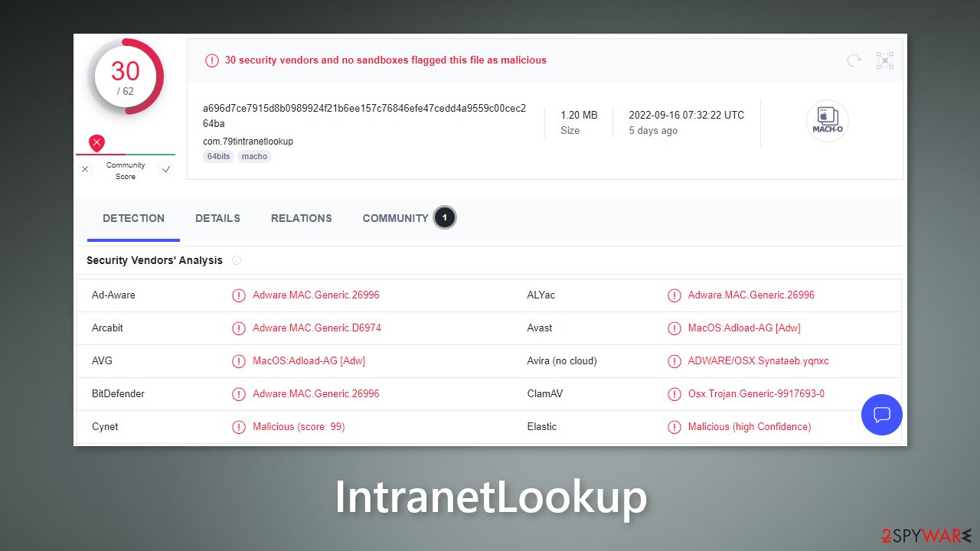Select the file hash text

coord(364,116)
